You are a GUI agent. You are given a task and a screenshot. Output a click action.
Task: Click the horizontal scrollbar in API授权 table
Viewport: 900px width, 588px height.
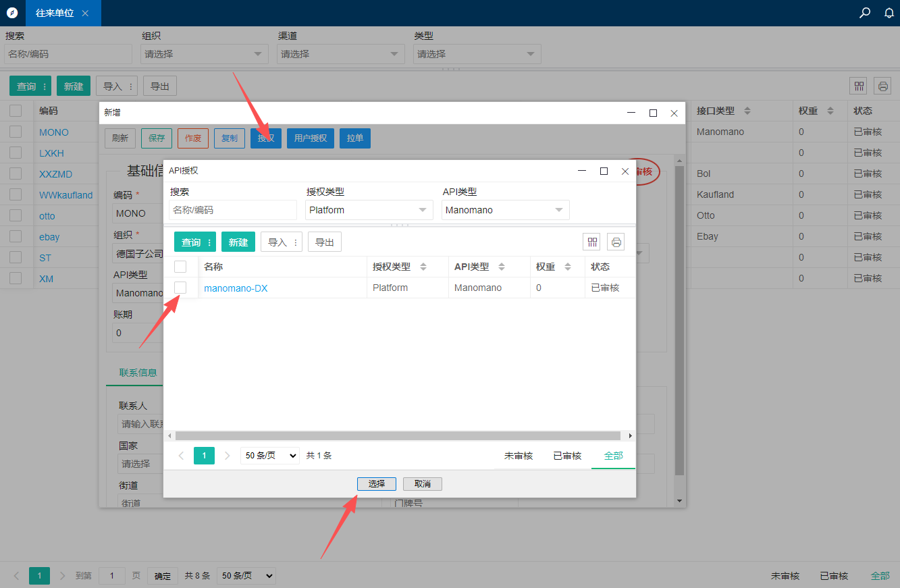pos(398,436)
